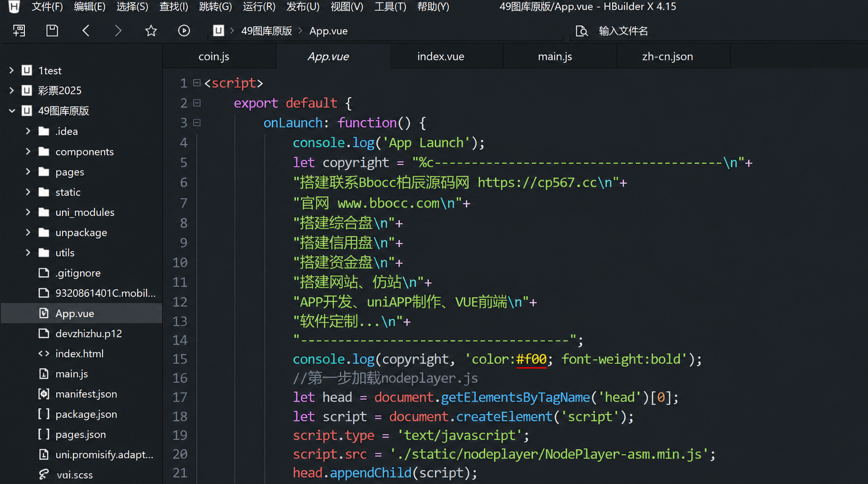Click the 49图库原版 project icon
The height and width of the screenshot is (484, 868).
(x=27, y=111)
